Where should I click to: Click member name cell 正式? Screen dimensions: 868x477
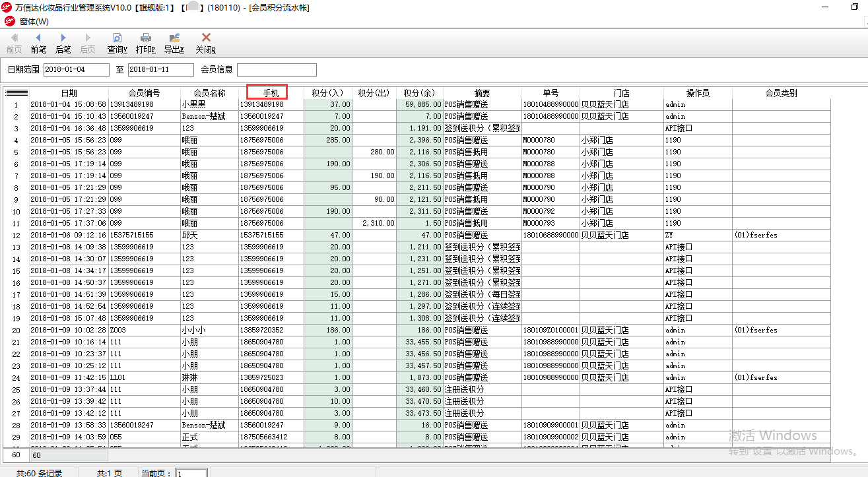tap(209, 437)
